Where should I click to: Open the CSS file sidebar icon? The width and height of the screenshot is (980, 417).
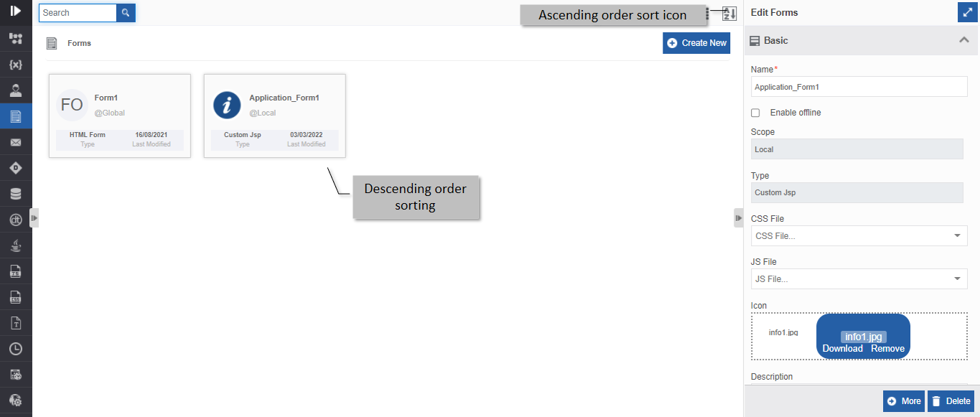click(16, 297)
